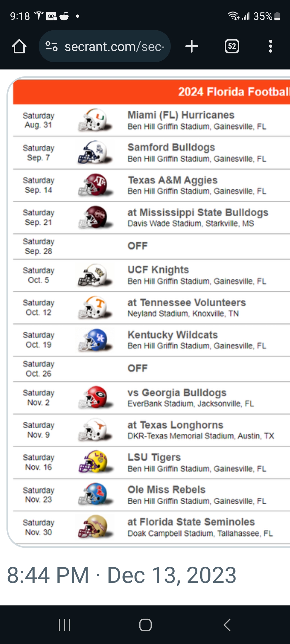290x644 pixels.
Task: Open the tab switcher showing 52 tabs
Action: pyautogui.click(x=232, y=46)
